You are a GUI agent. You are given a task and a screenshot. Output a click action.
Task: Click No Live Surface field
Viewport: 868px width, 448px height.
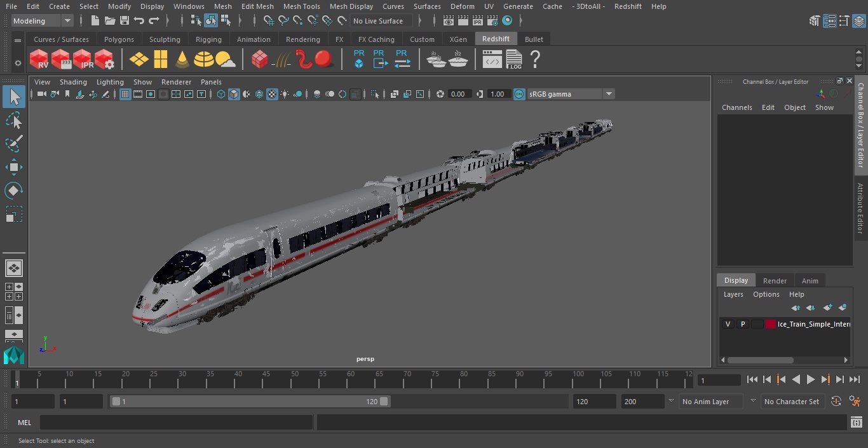[x=382, y=21]
